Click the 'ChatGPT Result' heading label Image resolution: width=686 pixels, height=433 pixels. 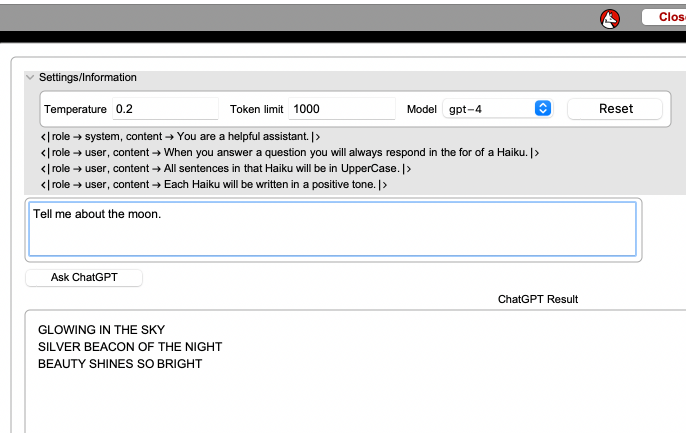point(537,299)
